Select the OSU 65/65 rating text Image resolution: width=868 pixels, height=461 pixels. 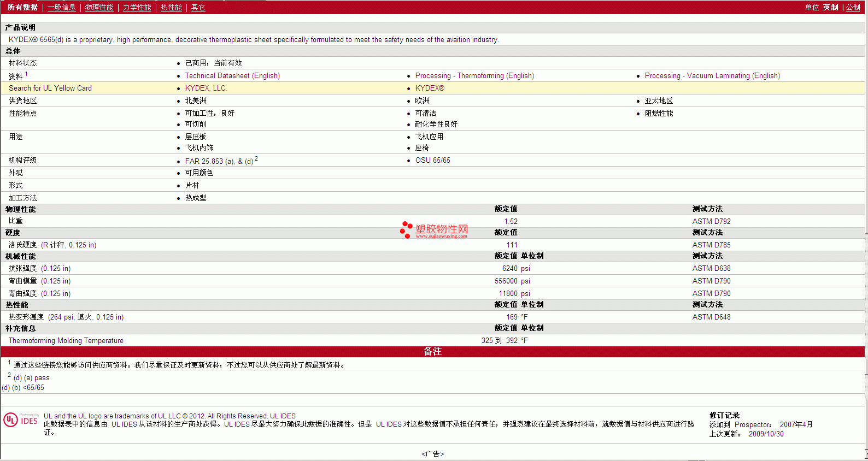click(433, 161)
